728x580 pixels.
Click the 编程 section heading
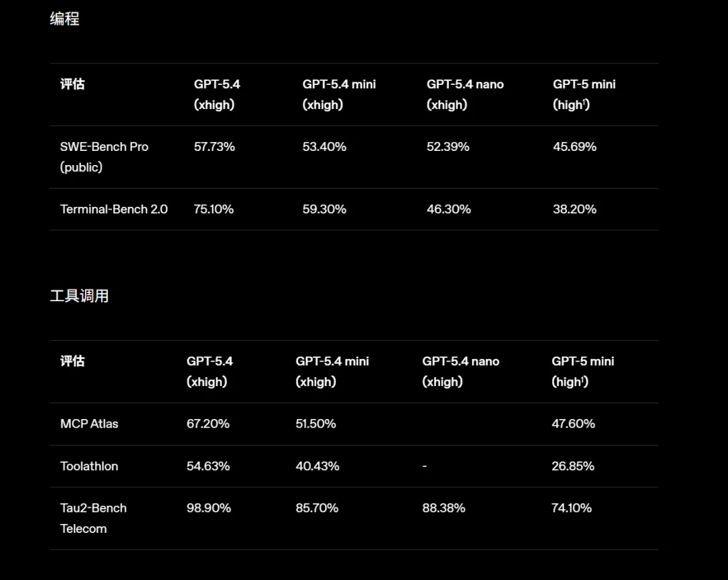tap(65, 19)
